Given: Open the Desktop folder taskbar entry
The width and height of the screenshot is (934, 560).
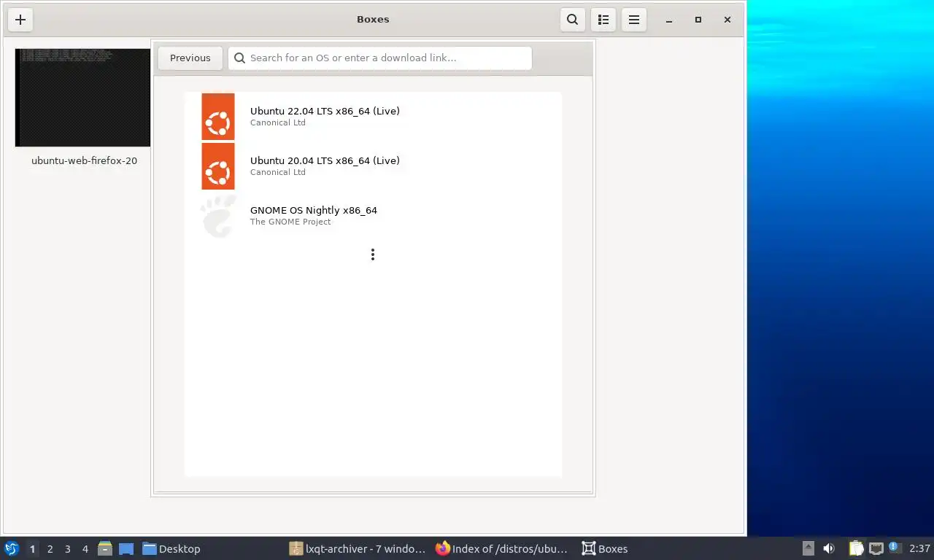Looking at the screenshot, I should tap(171, 549).
